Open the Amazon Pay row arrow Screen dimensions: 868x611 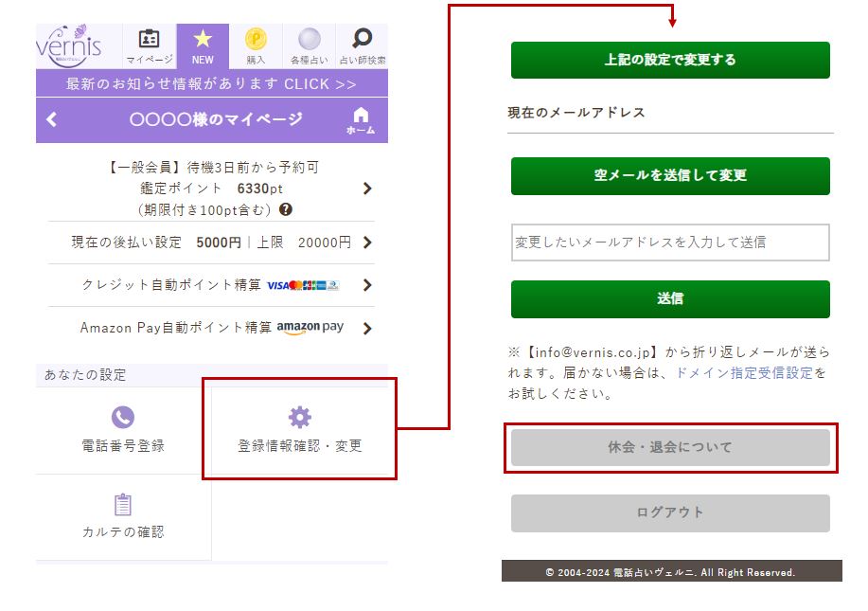point(369,328)
